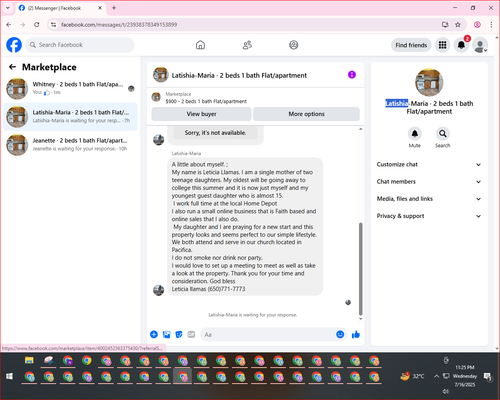The image size is (500, 400).
Task: Focus the Search Facebook field
Action: (x=80, y=45)
